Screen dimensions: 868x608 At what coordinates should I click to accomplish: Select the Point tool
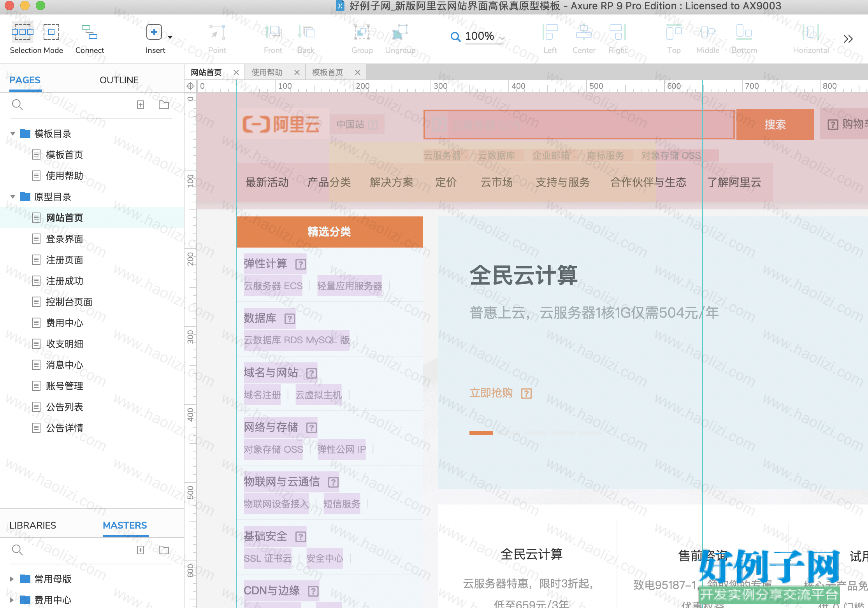coord(217,32)
